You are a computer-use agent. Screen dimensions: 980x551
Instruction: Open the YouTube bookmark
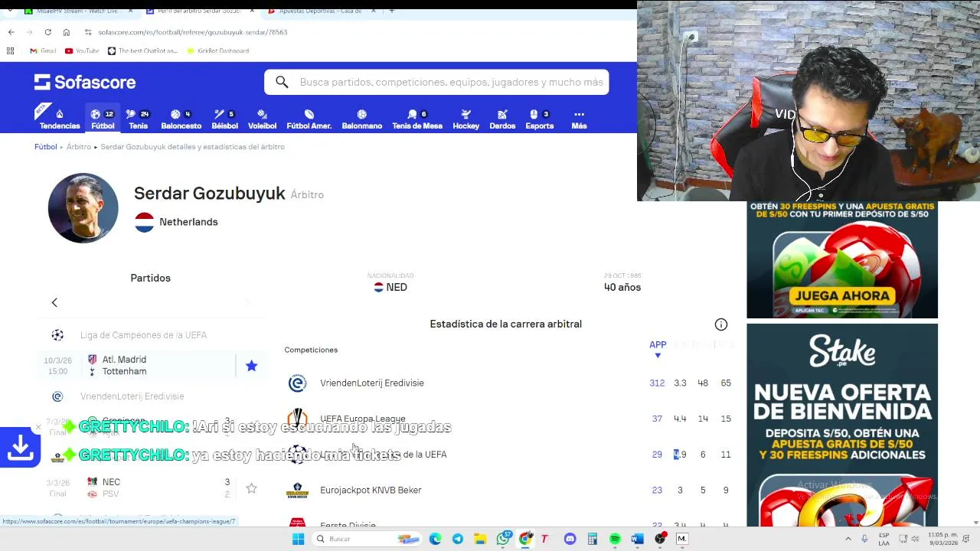pos(82,51)
